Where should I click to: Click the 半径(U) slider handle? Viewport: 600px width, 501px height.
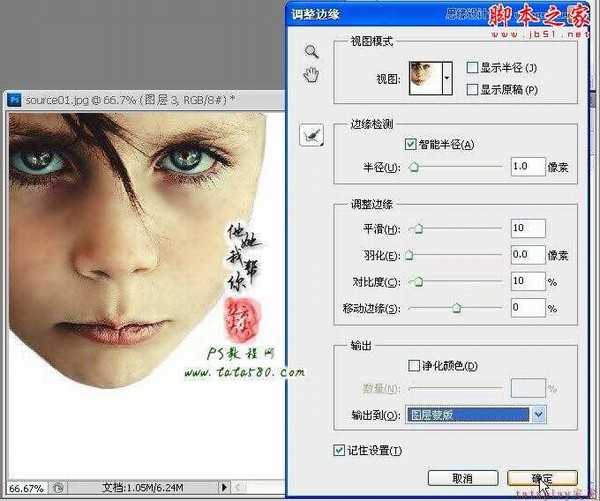[x=414, y=167]
